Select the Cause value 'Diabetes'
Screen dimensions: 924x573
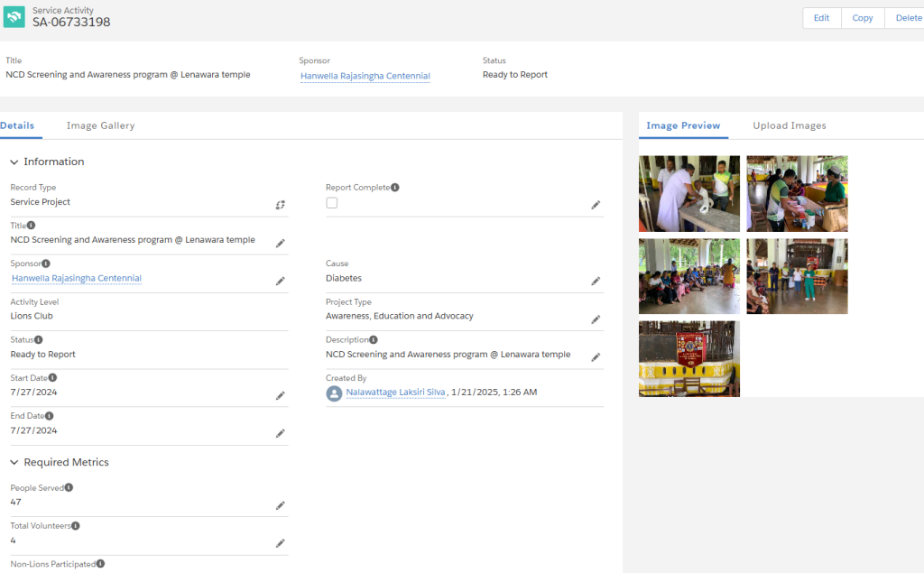pos(344,278)
